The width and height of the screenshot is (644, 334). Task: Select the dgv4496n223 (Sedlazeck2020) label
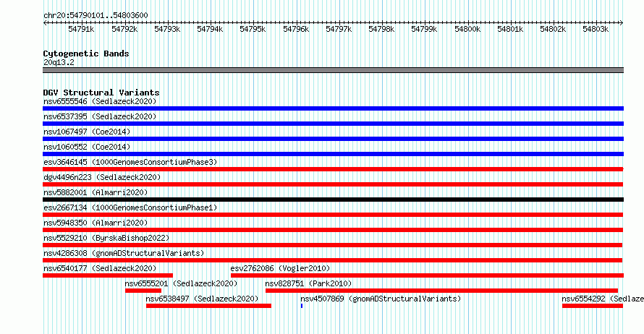(102, 177)
